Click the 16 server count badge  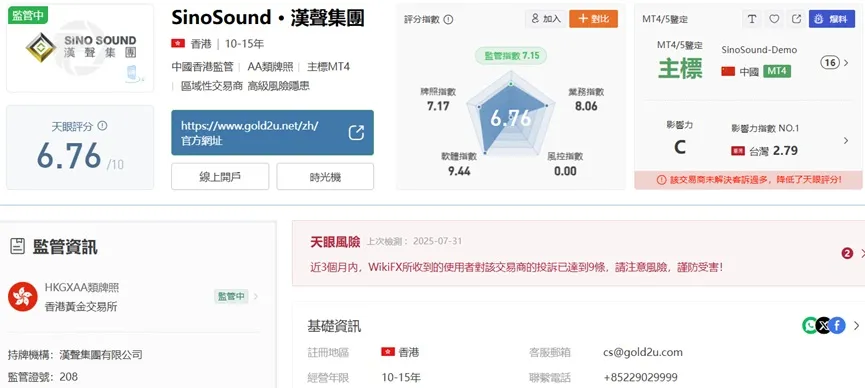click(x=830, y=63)
